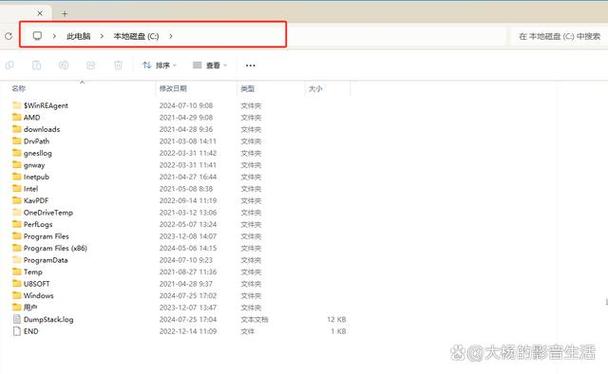Select the 用户 folder icon
The height and width of the screenshot is (374, 608).
coord(17,307)
